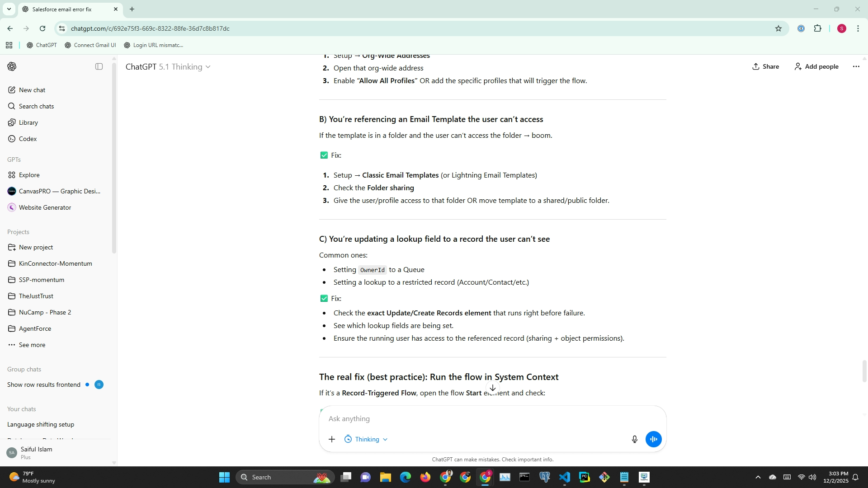Open the tab search chevron in Chrome

coord(9,9)
